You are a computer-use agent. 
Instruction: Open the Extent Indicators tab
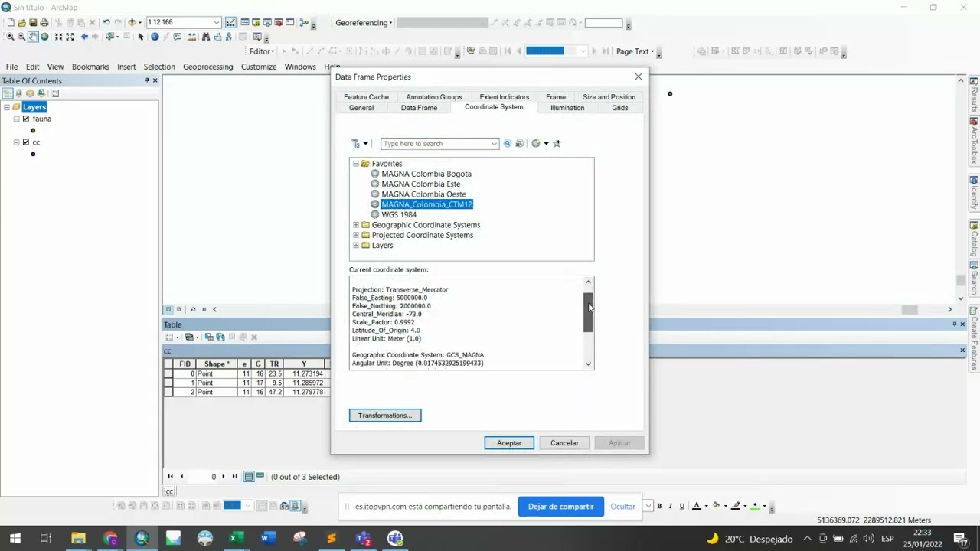click(505, 97)
